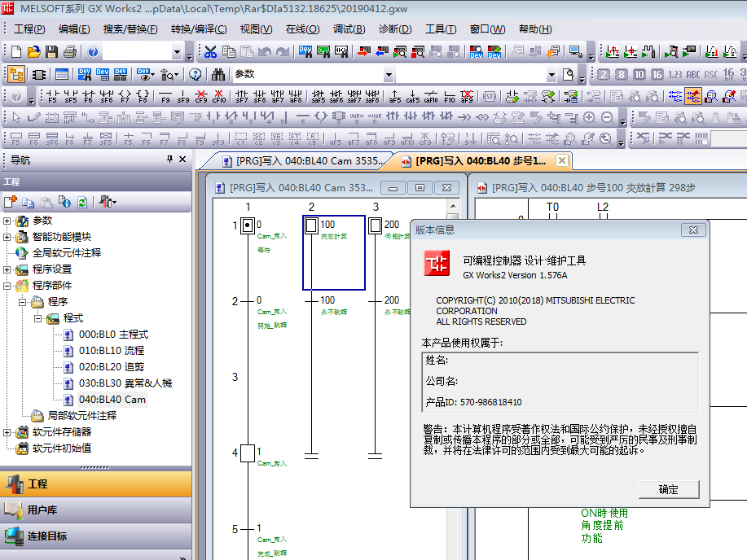The image size is (747, 560).
Task: Click the 确定 button in version dialog
Action: point(667,489)
